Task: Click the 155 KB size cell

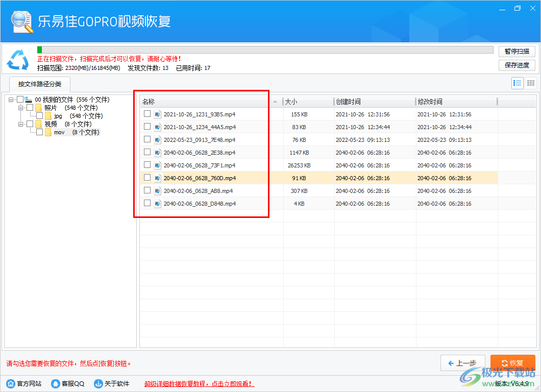Action: (299, 114)
